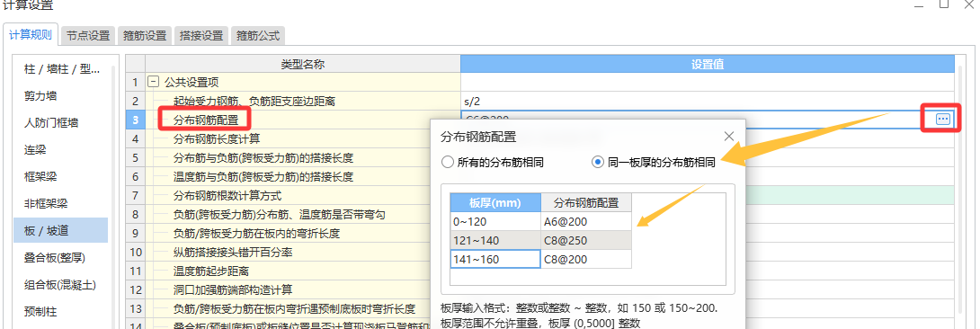Switch to the 计算规则 tab
980x329 pixels.
pyautogui.click(x=30, y=34)
